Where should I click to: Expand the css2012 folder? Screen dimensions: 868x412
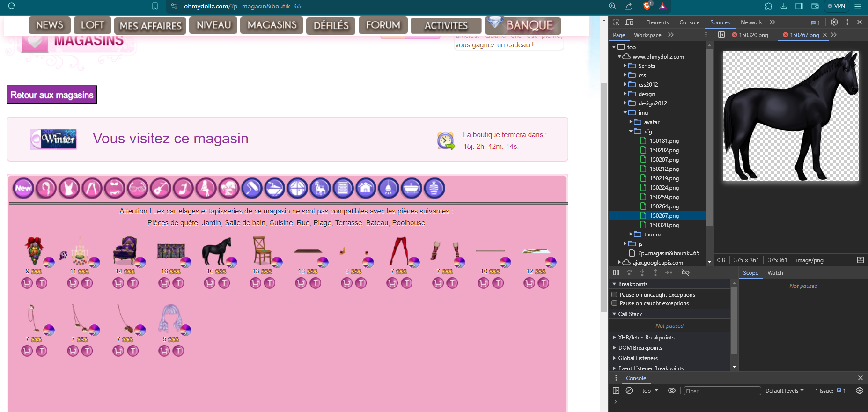625,84
